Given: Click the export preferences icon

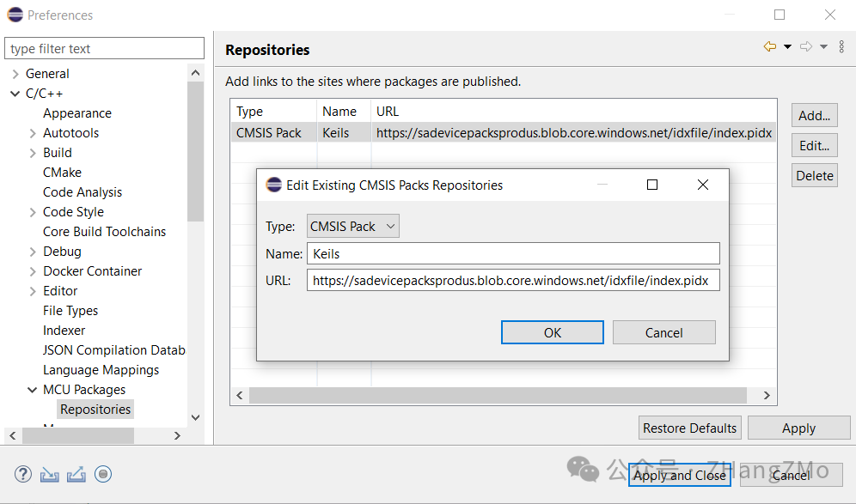Looking at the screenshot, I should pos(76,475).
